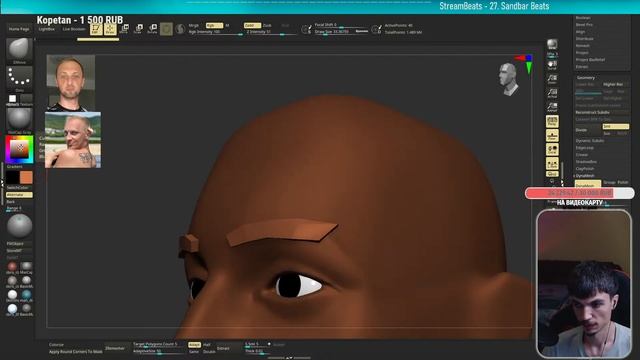Select the reddish material sphere preset
This screenshot has height=360, width=640.
pos(12,267)
